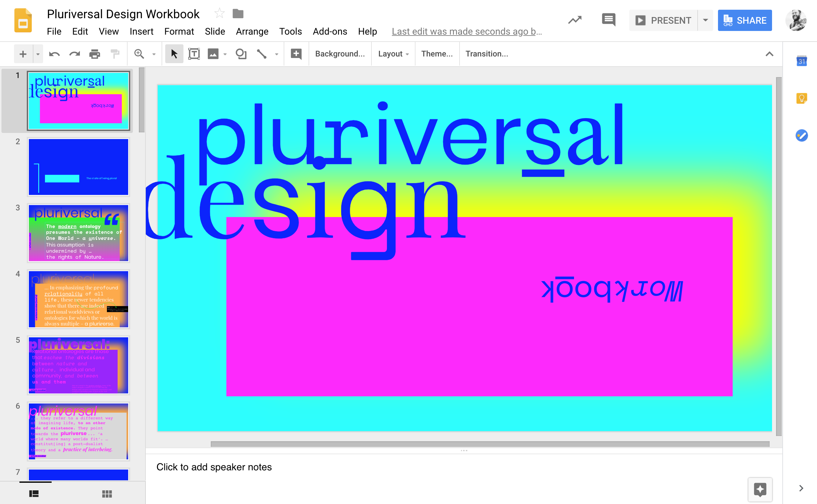817x504 pixels.
Task: Click the redo arrow icon
Action: pyautogui.click(x=75, y=54)
